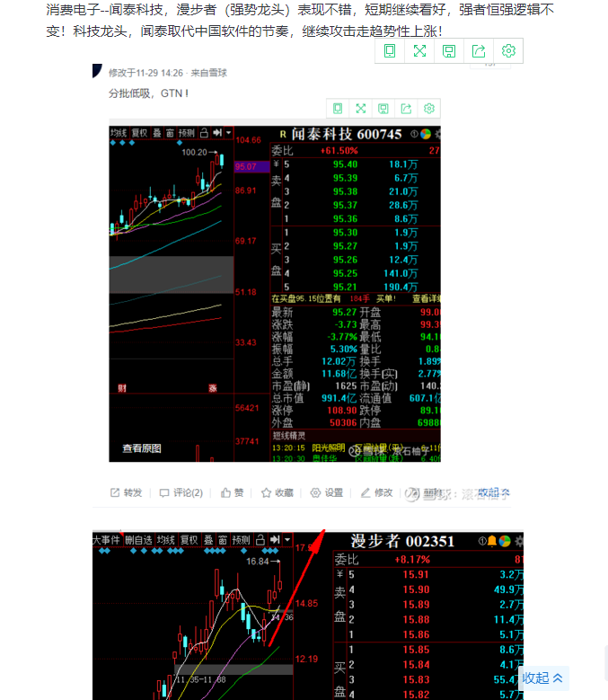Open 评论(2) comments
The image size is (608, 700).
coord(181,492)
